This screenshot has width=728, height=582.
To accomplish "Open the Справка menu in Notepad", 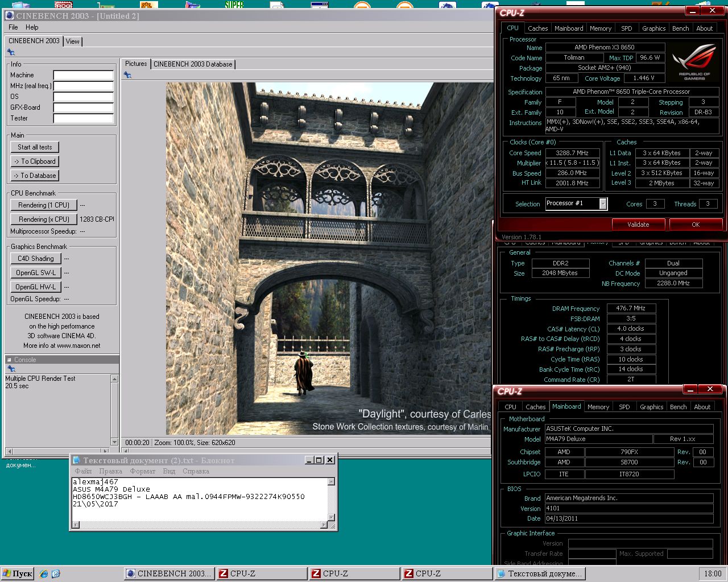I will 196,471.
